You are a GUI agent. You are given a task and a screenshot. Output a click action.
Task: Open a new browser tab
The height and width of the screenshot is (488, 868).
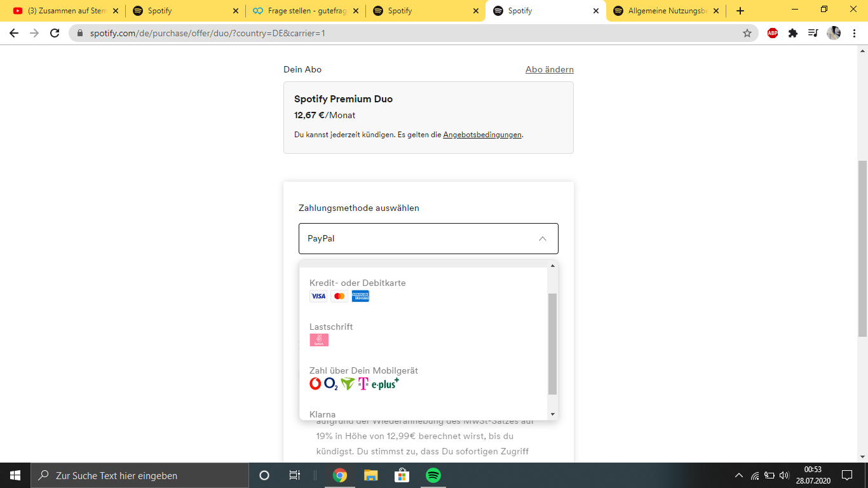(740, 11)
